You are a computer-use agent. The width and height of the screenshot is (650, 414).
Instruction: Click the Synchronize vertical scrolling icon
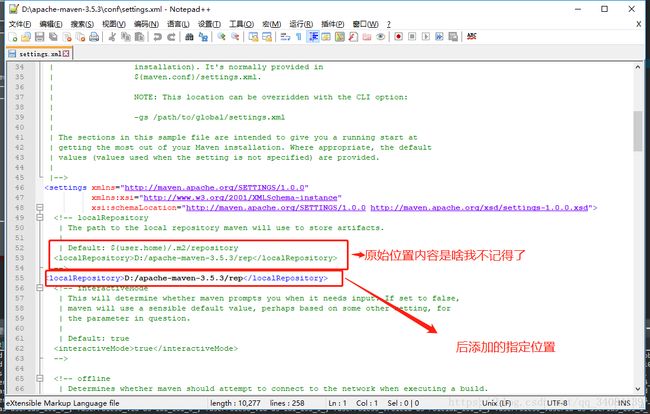(253, 37)
